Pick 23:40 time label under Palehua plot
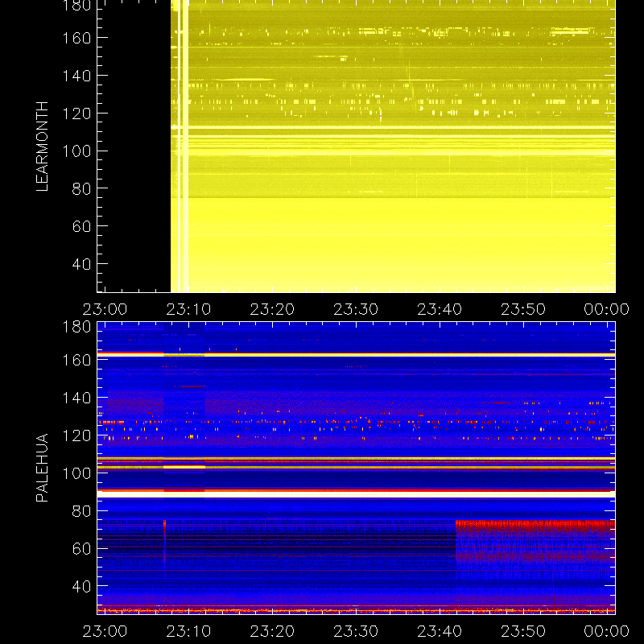Image resolution: width=644 pixels, height=644 pixels. click(440, 631)
